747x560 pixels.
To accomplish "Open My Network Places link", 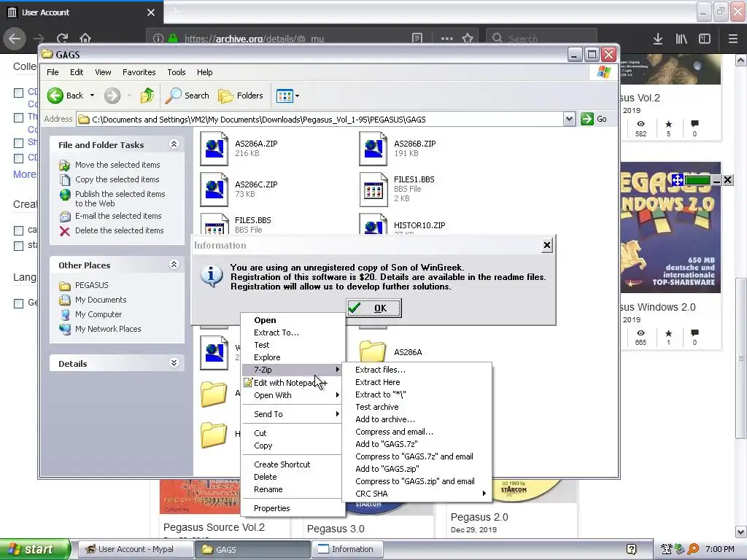I will (108, 329).
